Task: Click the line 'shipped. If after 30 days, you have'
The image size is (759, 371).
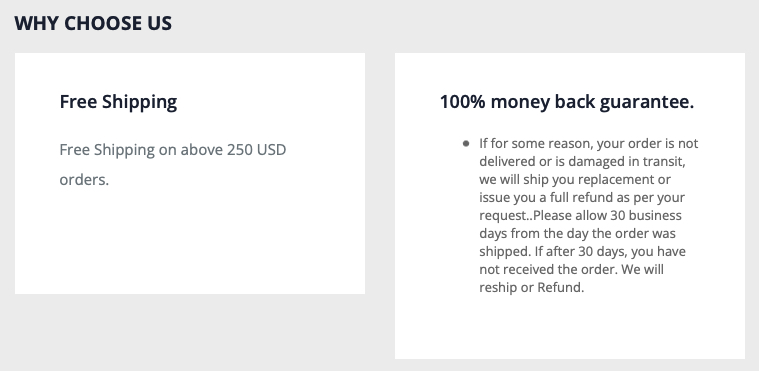Action: [582, 252]
